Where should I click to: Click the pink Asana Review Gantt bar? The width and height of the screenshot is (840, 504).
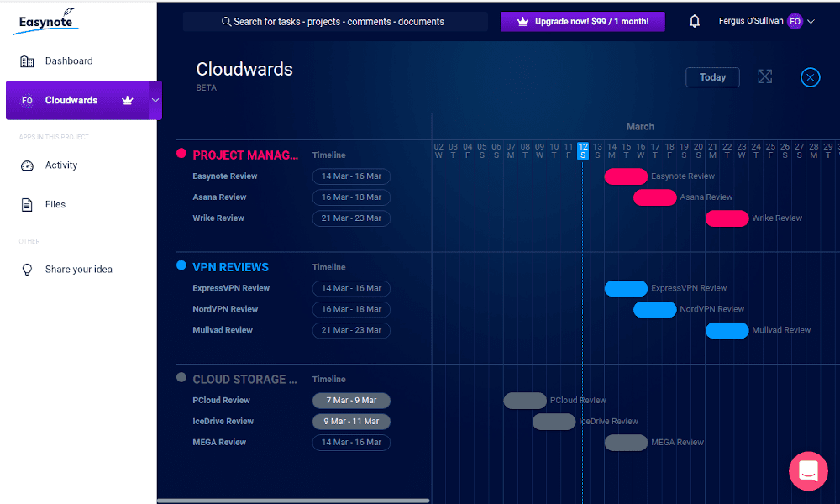pos(655,197)
